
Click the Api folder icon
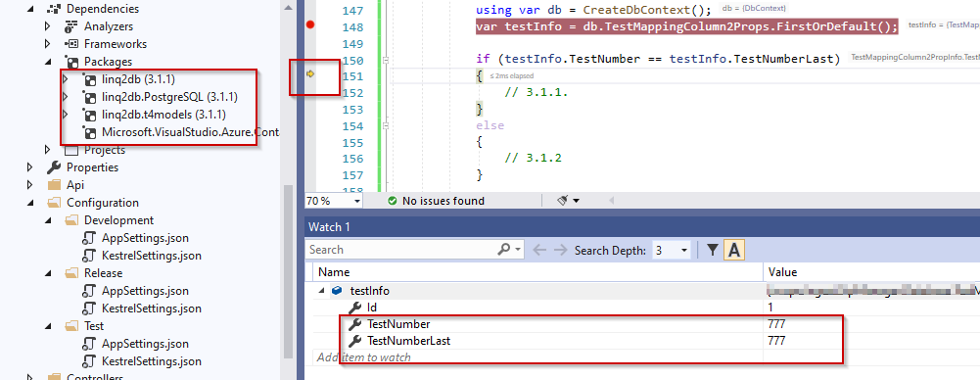55,185
